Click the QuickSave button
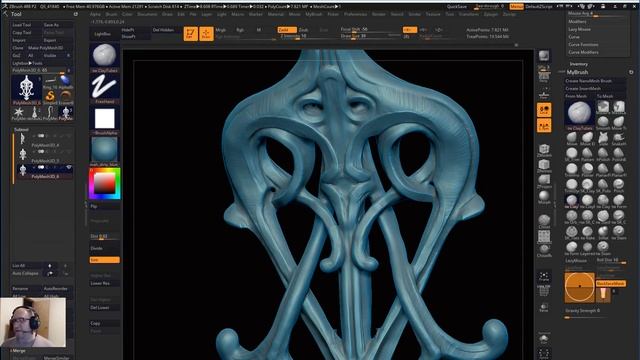Screen dimensions: 640x360 coord(456,7)
